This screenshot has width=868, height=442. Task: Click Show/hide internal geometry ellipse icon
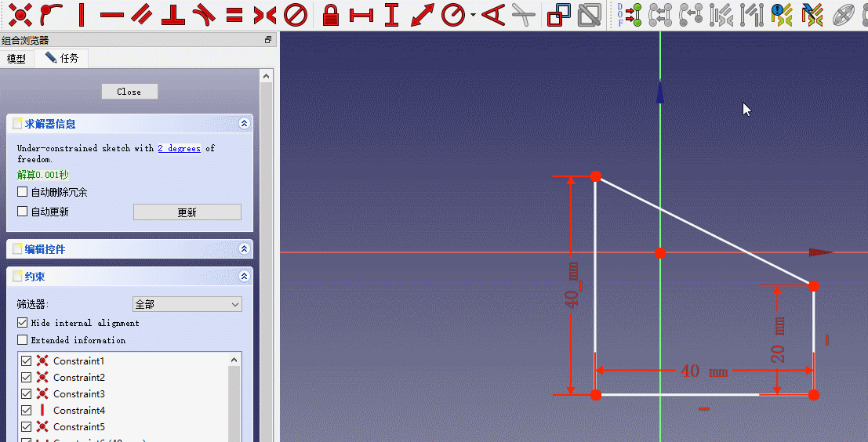click(x=844, y=15)
